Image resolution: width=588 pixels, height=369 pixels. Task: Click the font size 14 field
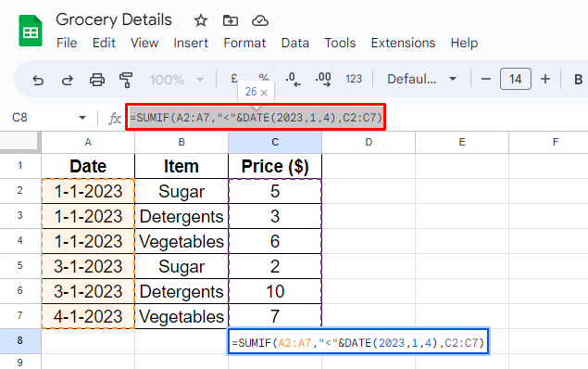(x=515, y=79)
